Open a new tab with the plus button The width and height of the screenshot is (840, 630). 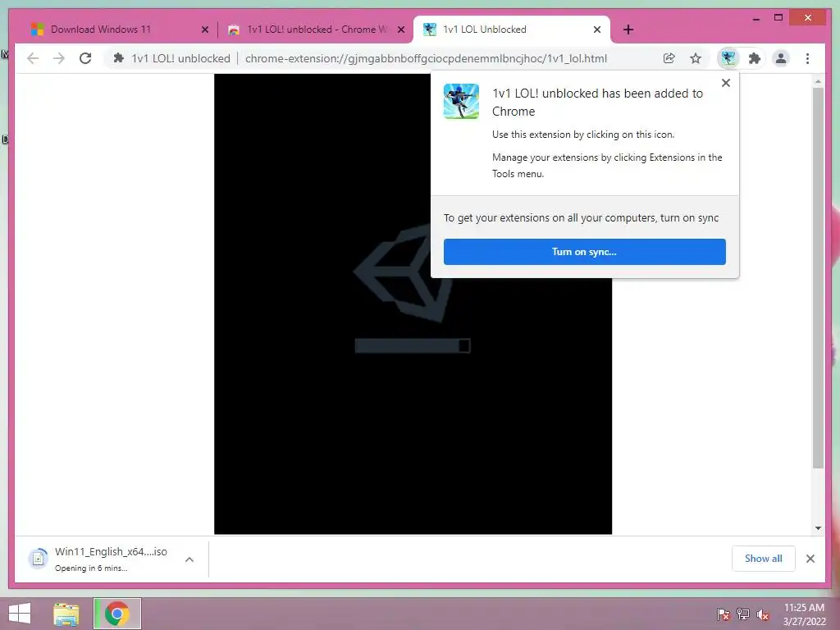(628, 30)
